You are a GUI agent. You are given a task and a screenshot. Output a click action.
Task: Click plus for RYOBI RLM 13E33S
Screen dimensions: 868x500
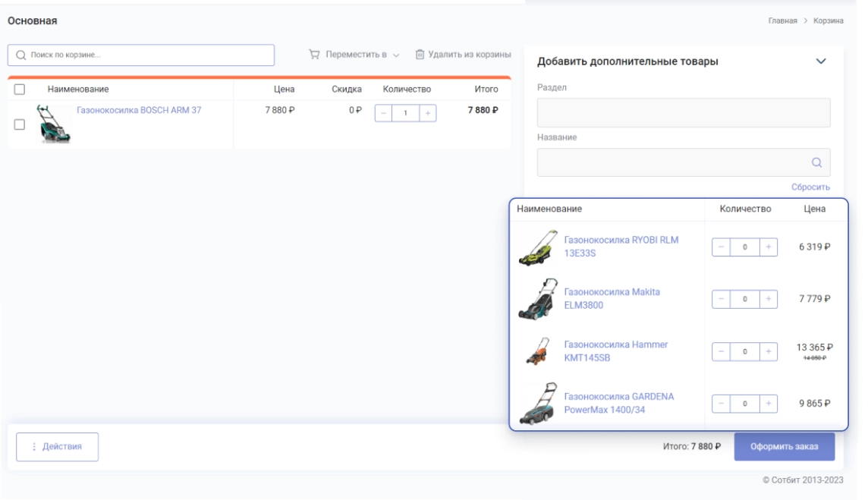click(769, 247)
